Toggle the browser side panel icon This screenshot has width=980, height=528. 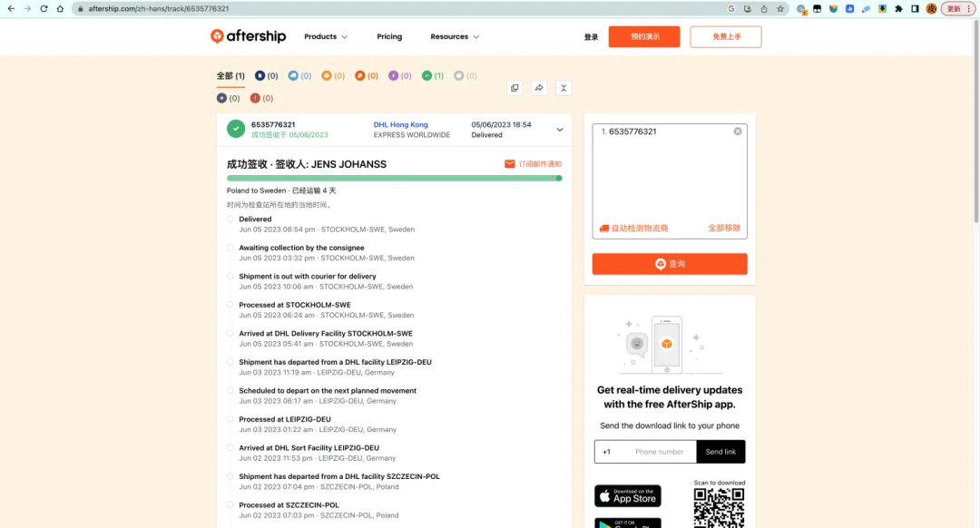915,9
